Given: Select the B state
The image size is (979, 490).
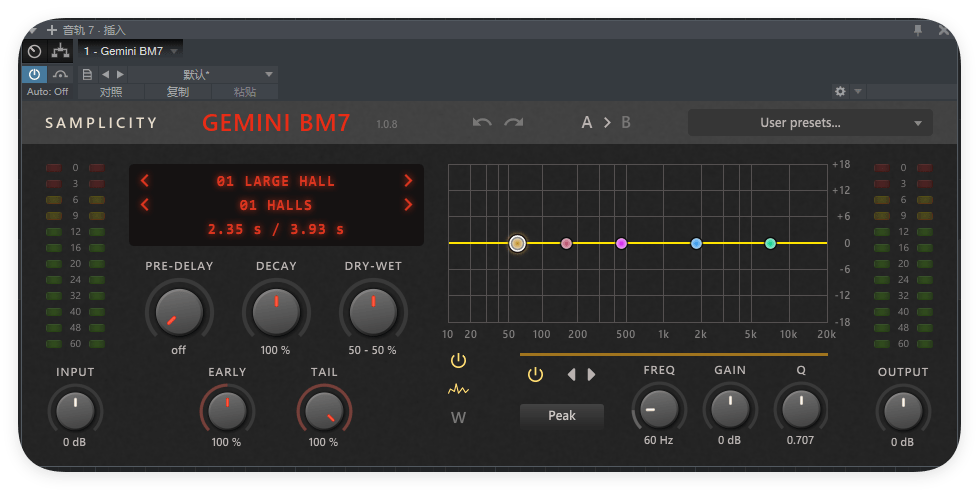Looking at the screenshot, I should point(626,122).
